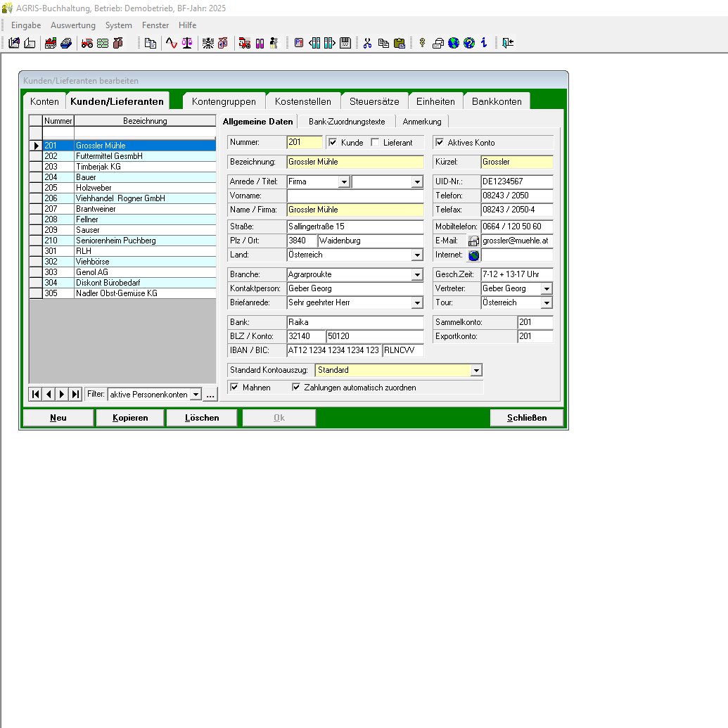
Task: Click the floppy disk save icon
Action: pos(345,43)
